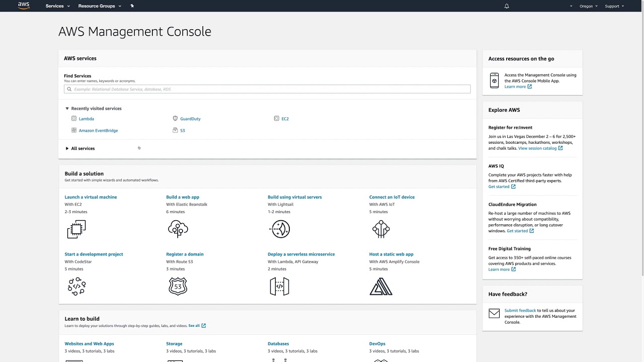Click external-link icon beside View session catalog
The height and width of the screenshot is (362, 644).
click(x=560, y=148)
